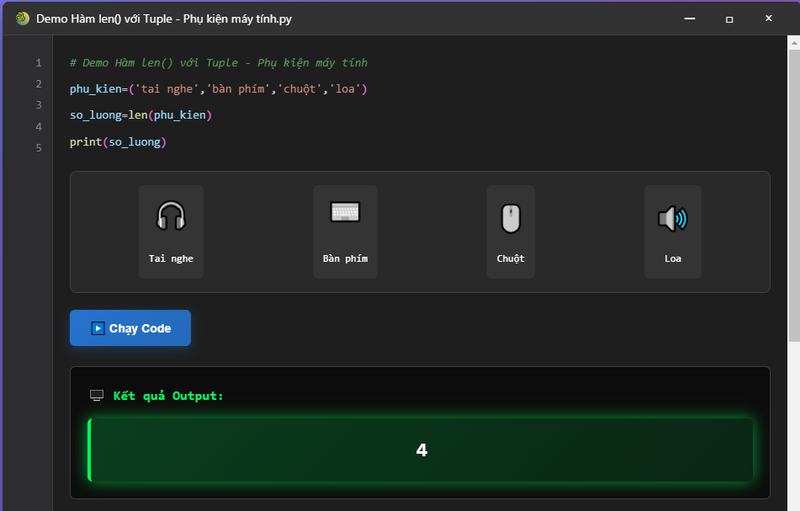The width and height of the screenshot is (800, 511).
Task: Click the monitor icon beside Kết quả Output
Action: click(97, 396)
